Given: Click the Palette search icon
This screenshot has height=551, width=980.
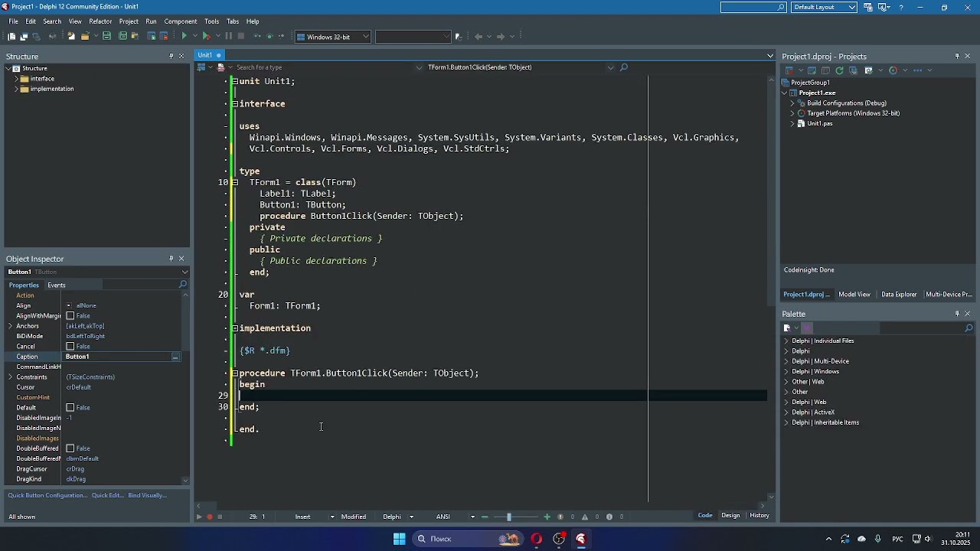Looking at the screenshot, I should pyautogui.click(x=969, y=328).
